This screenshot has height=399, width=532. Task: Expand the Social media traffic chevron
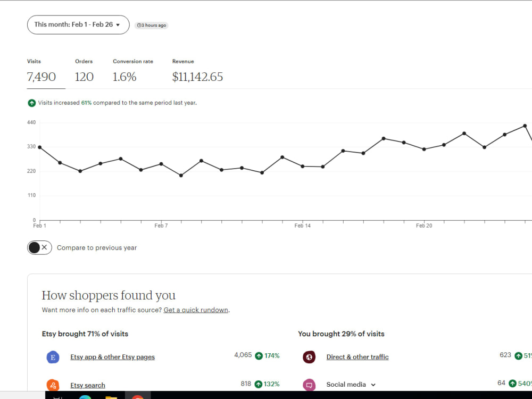pyautogui.click(x=373, y=385)
